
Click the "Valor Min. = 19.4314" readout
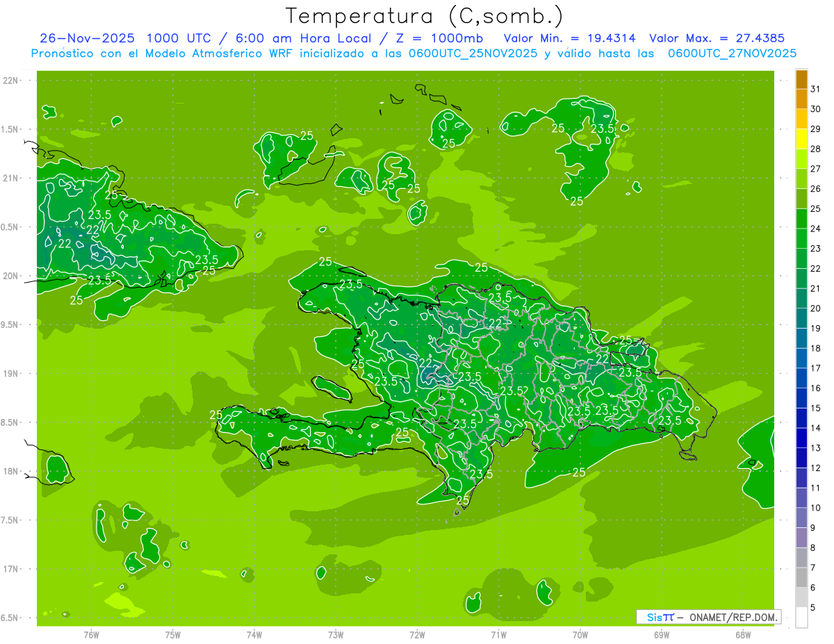(570, 38)
